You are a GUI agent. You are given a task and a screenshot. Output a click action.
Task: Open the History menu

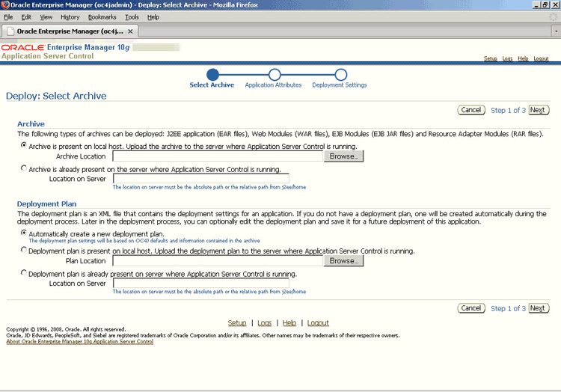pyautogui.click(x=70, y=17)
